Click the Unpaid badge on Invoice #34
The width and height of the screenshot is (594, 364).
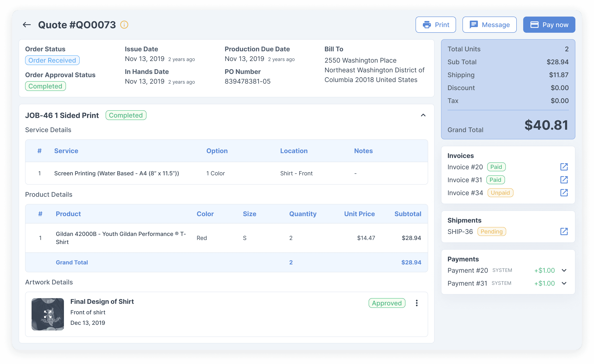click(500, 193)
